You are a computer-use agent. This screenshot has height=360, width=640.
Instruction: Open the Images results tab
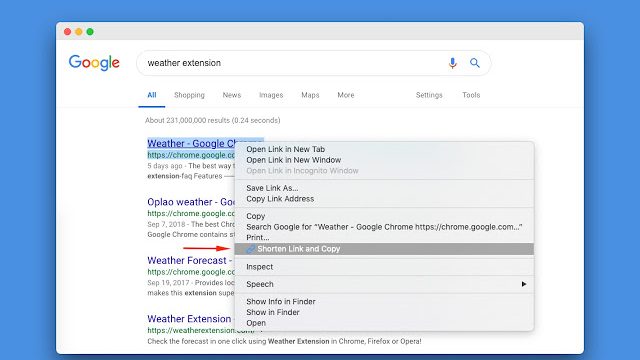(x=271, y=95)
